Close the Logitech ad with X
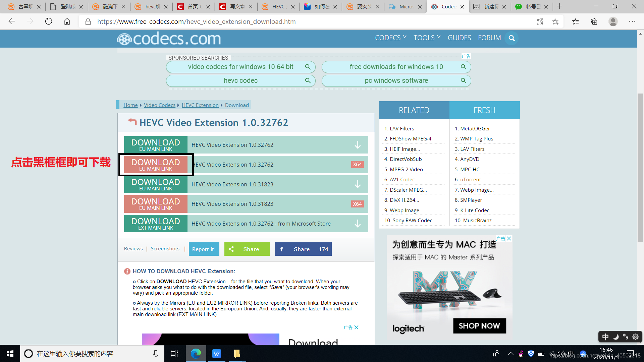The height and width of the screenshot is (362, 644). (509, 239)
